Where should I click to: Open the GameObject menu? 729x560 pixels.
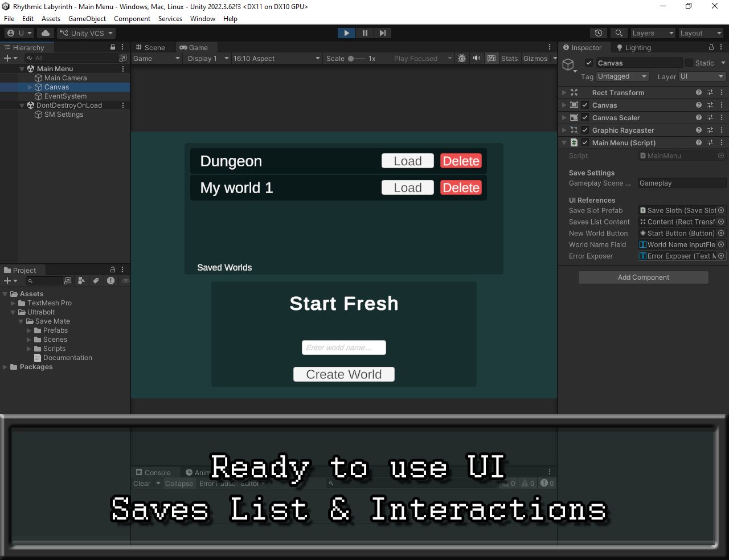click(87, 19)
